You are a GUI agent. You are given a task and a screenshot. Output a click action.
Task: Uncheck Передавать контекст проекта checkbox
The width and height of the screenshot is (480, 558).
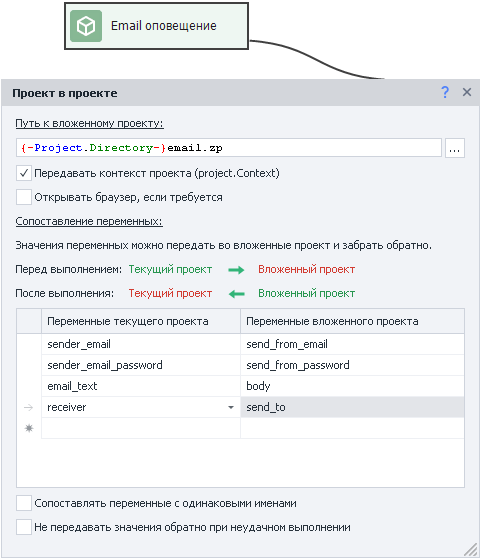click(24, 173)
